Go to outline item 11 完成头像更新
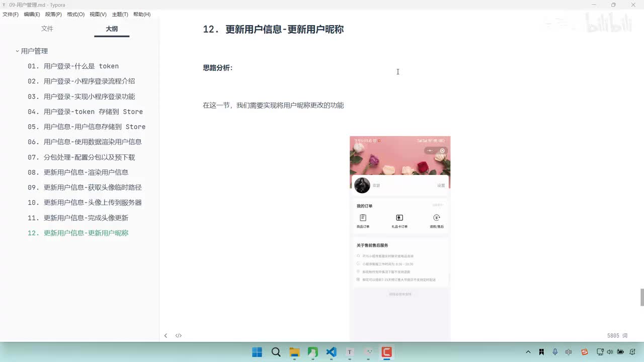Screen dimensions: 644x362 (x=78, y=218)
